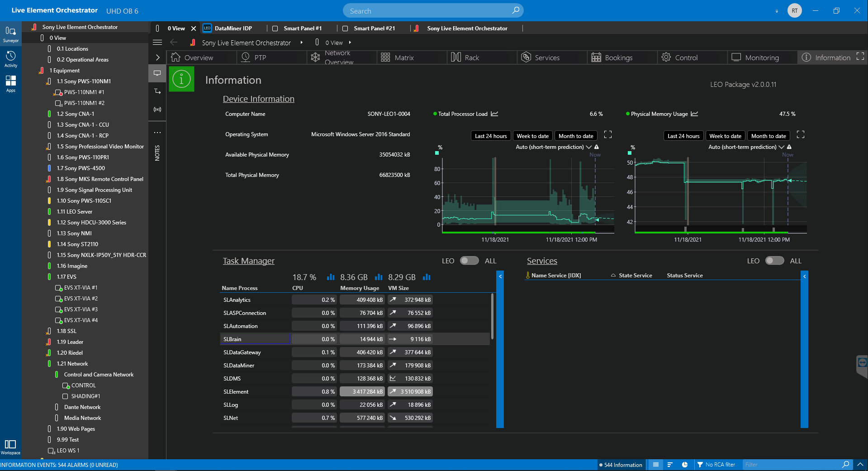The height and width of the screenshot is (471, 868).
Task: Click the green Information icon tile
Action: pos(181,79)
